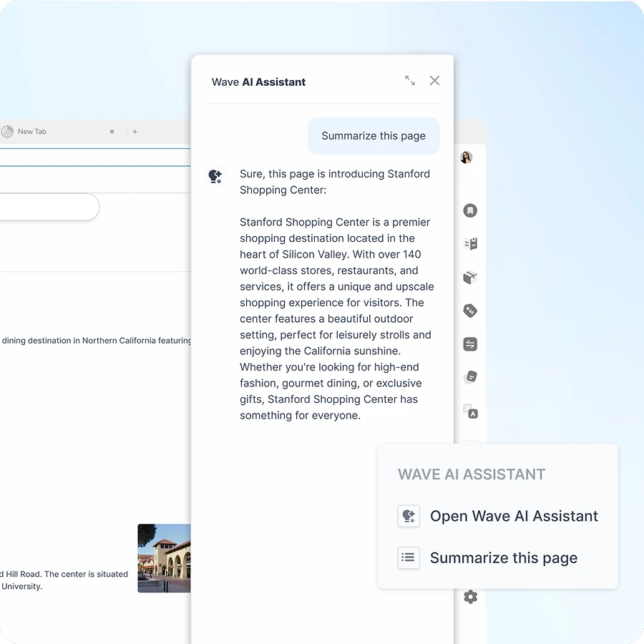Close the Wave AI Assistant panel
The height and width of the screenshot is (644, 644).
pyautogui.click(x=434, y=81)
